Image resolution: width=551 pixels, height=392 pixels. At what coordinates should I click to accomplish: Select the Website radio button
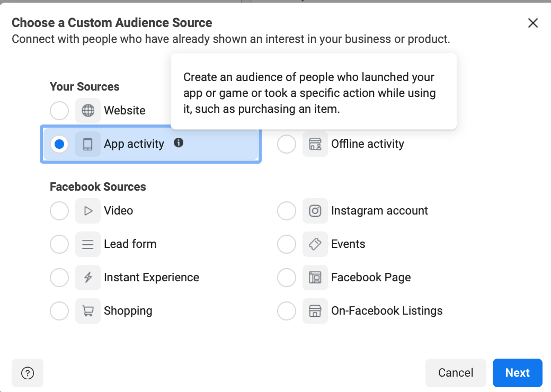59,111
